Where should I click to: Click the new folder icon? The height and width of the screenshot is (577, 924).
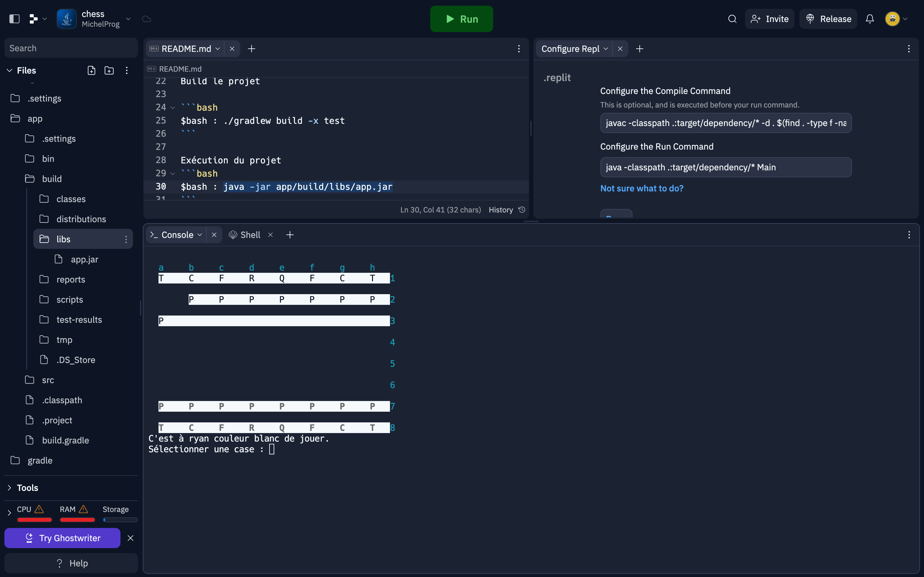pos(109,70)
